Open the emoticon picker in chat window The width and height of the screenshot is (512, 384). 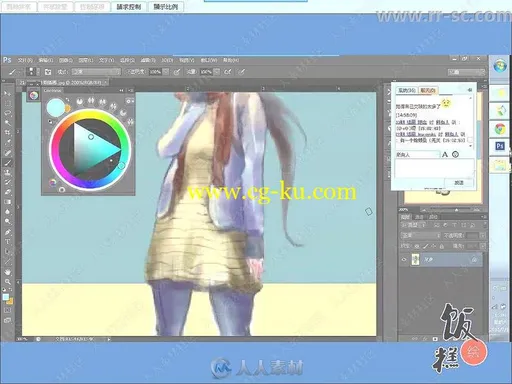(455, 154)
